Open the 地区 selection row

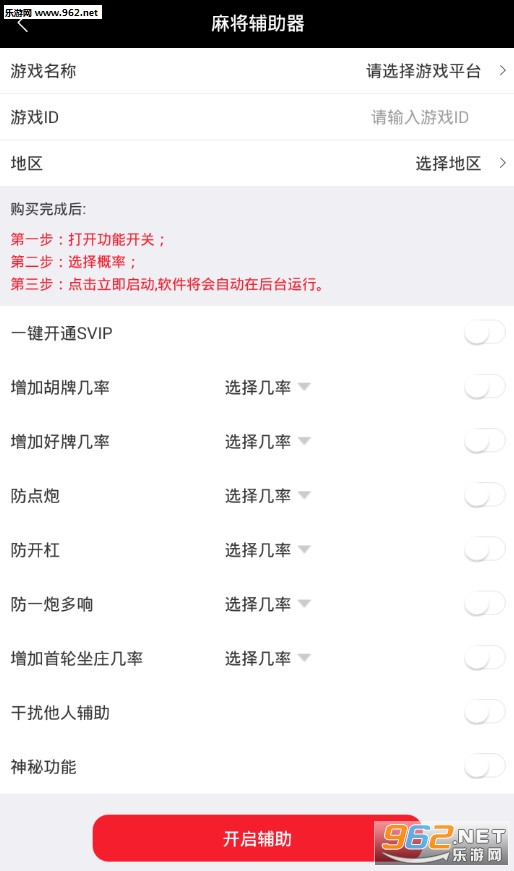pyautogui.click(x=257, y=163)
